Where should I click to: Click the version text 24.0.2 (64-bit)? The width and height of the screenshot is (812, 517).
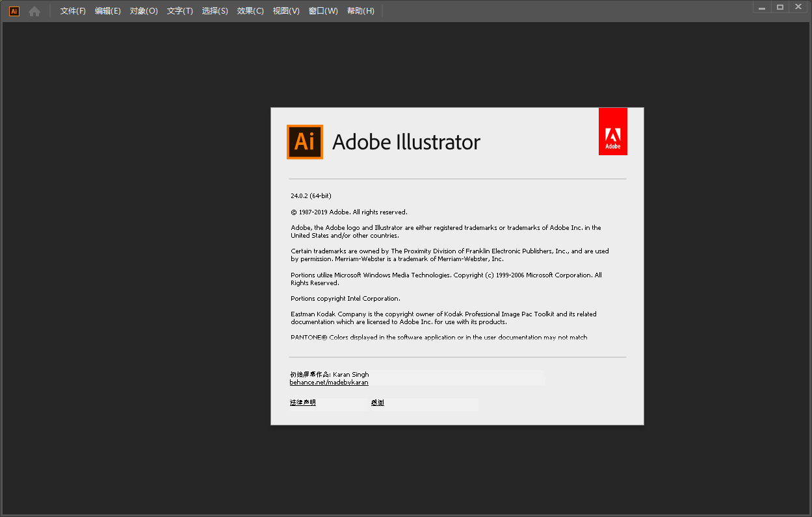311,195
